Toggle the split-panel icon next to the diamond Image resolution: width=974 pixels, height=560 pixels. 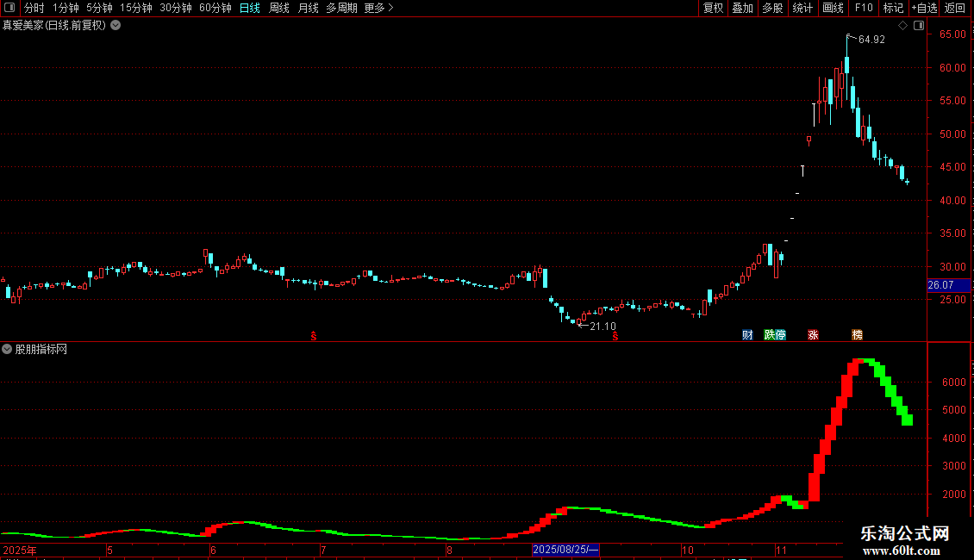pos(919,26)
